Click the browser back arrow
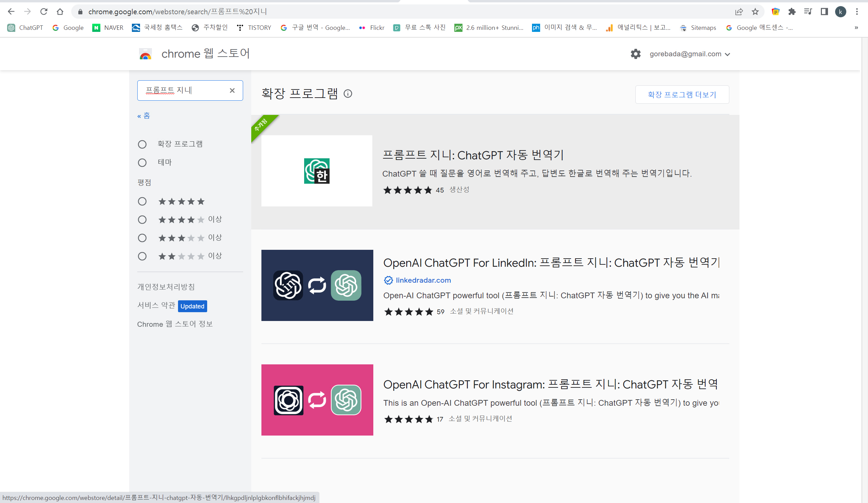Screen dimensions: 868x503 tap(11, 12)
